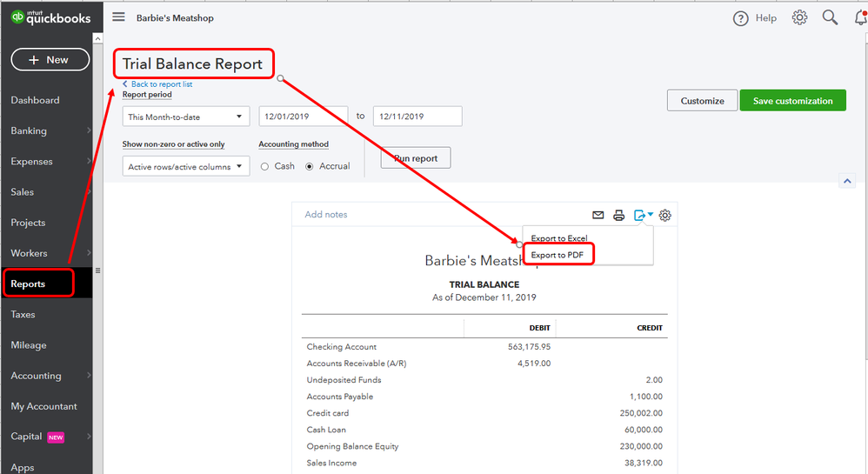
Task: Click Barbie's Meatshop company name in header
Action: click(x=175, y=17)
